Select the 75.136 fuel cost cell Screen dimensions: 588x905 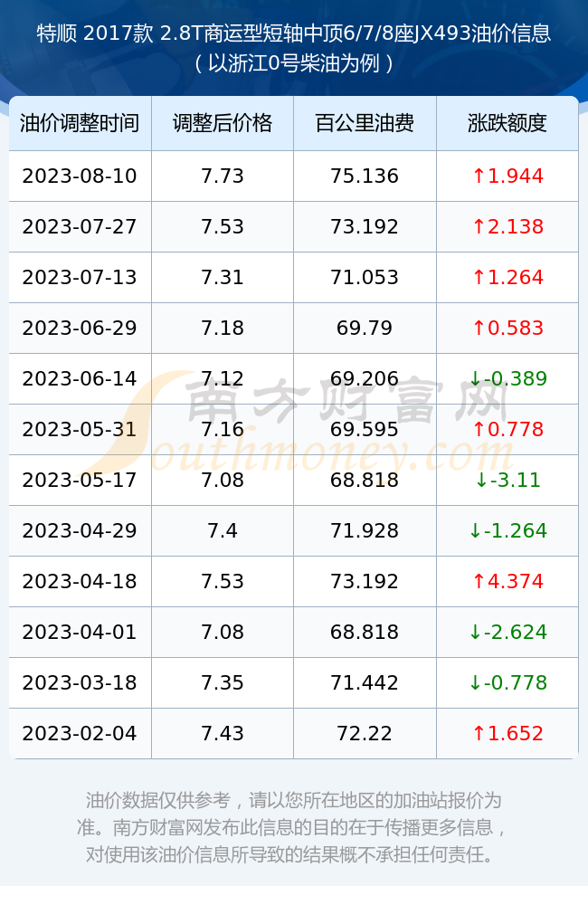365,176
